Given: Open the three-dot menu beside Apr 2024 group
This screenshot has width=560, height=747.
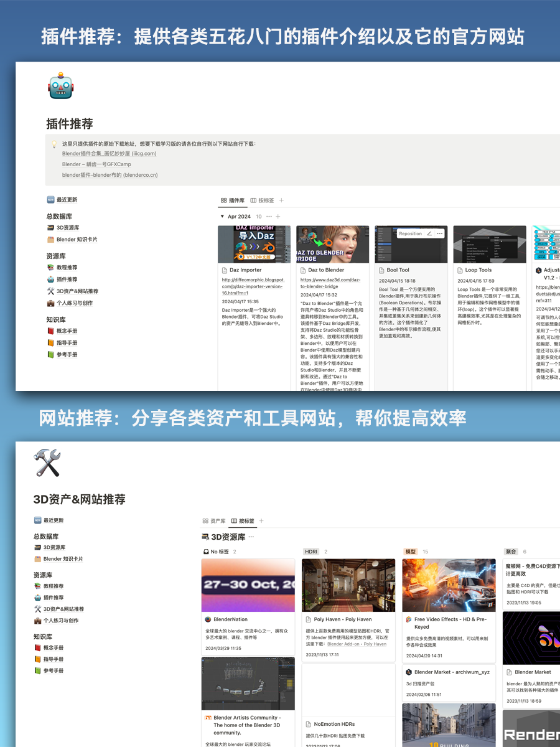Looking at the screenshot, I should (269, 217).
